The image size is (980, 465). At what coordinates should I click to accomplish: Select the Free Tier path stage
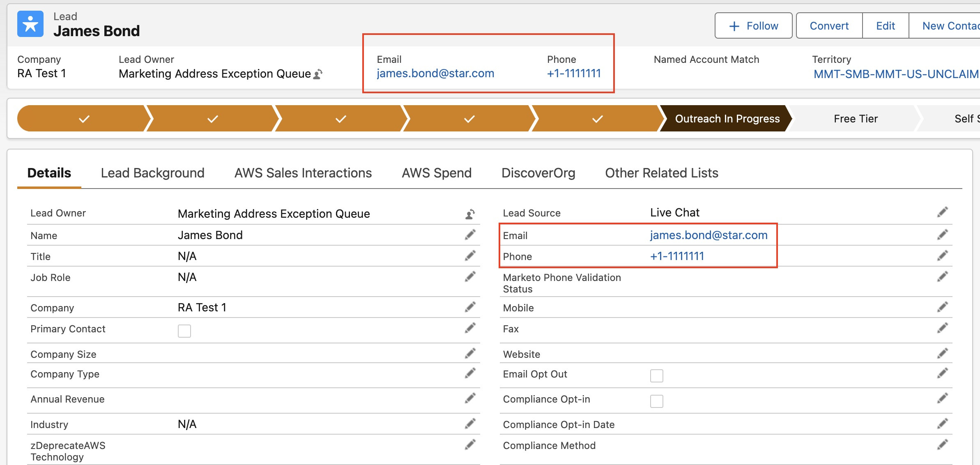point(856,119)
